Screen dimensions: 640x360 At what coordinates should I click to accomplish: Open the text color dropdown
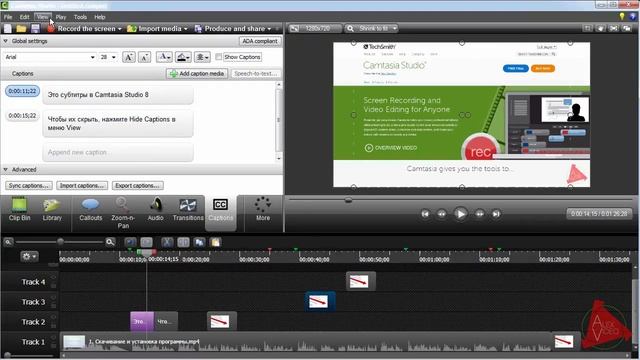[x=164, y=57]
